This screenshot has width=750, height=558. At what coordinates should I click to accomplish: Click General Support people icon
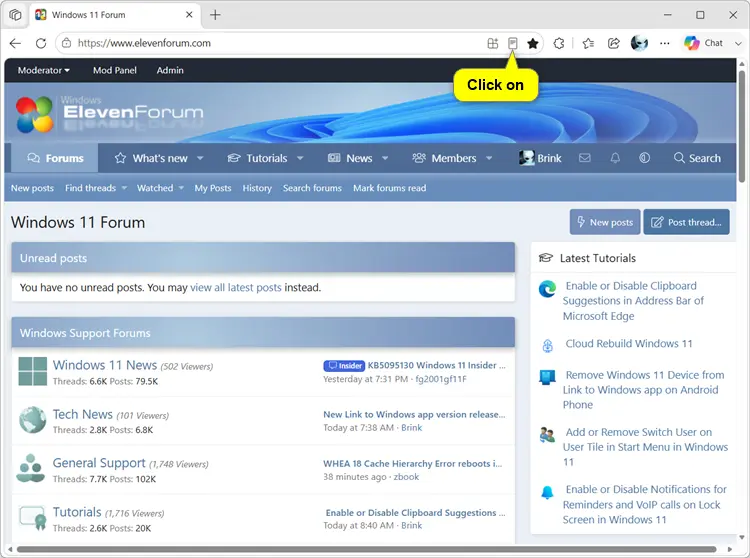click(31, 469)
